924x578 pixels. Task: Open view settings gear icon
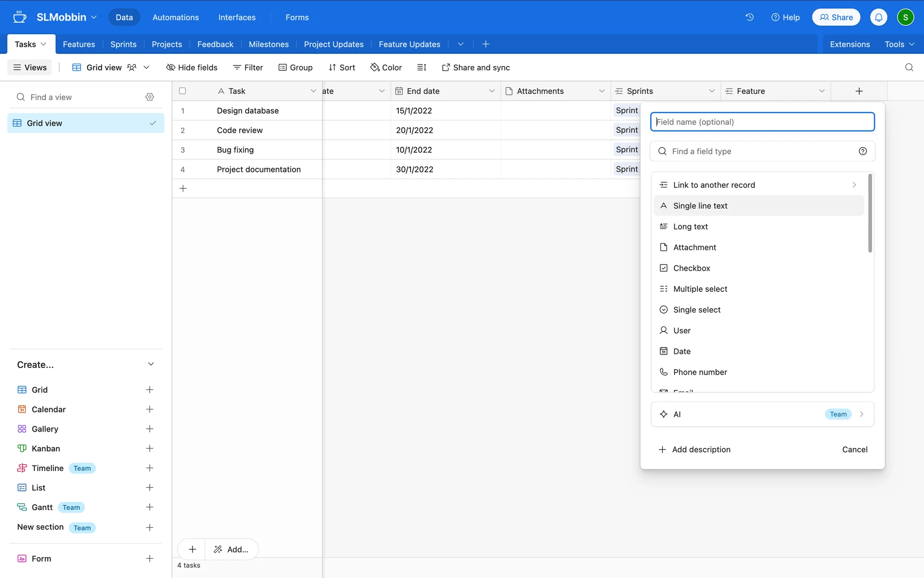click(x=150, y=97)
